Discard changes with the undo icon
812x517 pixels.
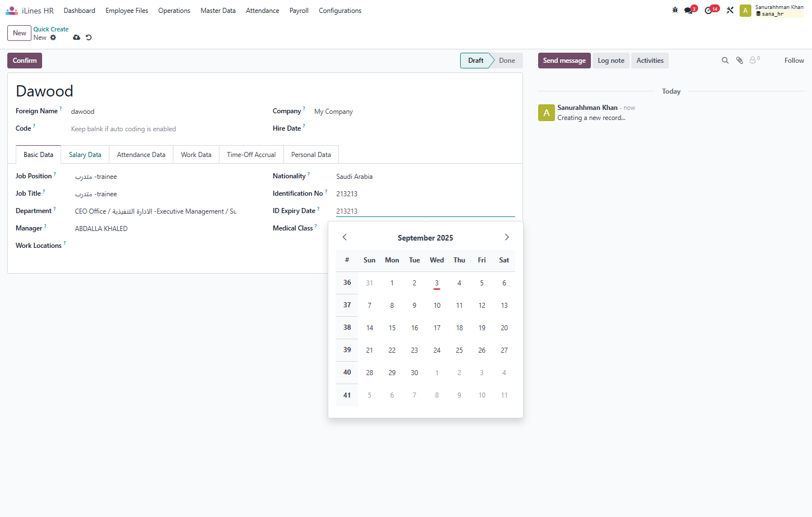(89, 38)
